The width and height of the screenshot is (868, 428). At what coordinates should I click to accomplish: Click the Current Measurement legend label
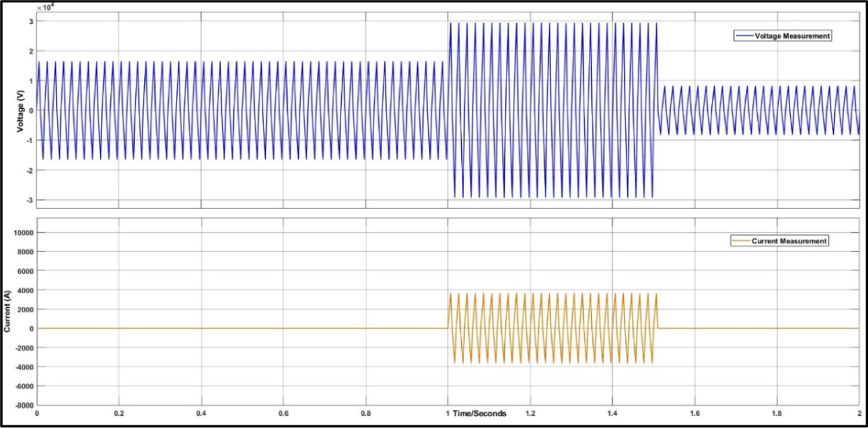tap(789, 240)
